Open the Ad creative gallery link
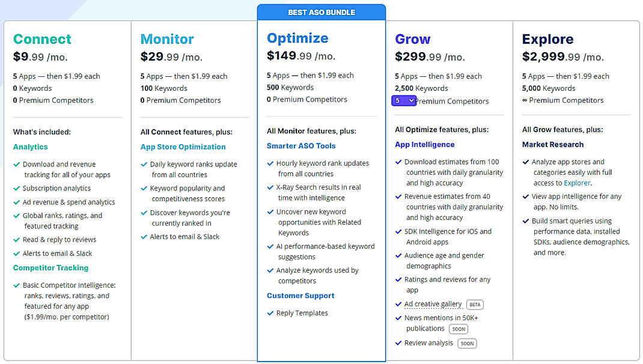This screenshot has width=643, height=364. pos(434,304)
